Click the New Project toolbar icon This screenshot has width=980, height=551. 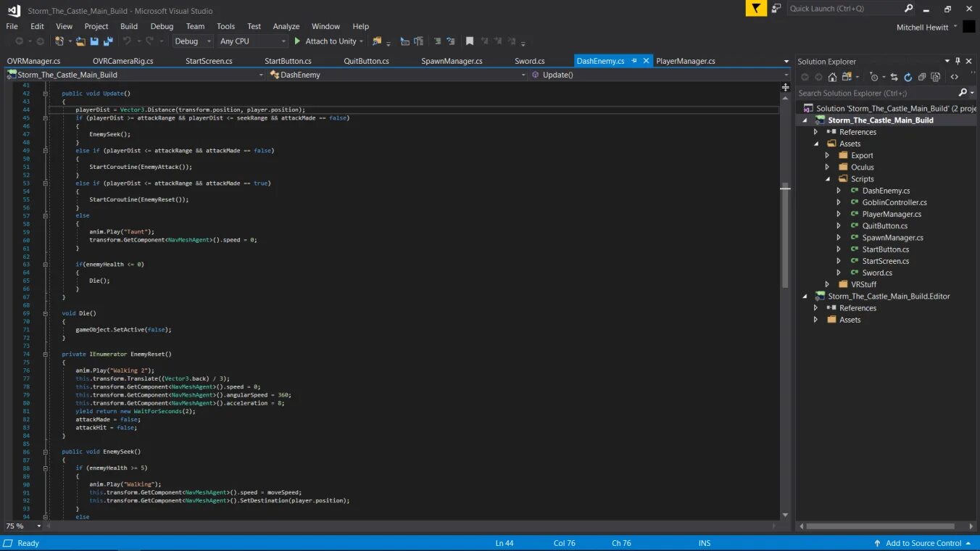(59, 41)
